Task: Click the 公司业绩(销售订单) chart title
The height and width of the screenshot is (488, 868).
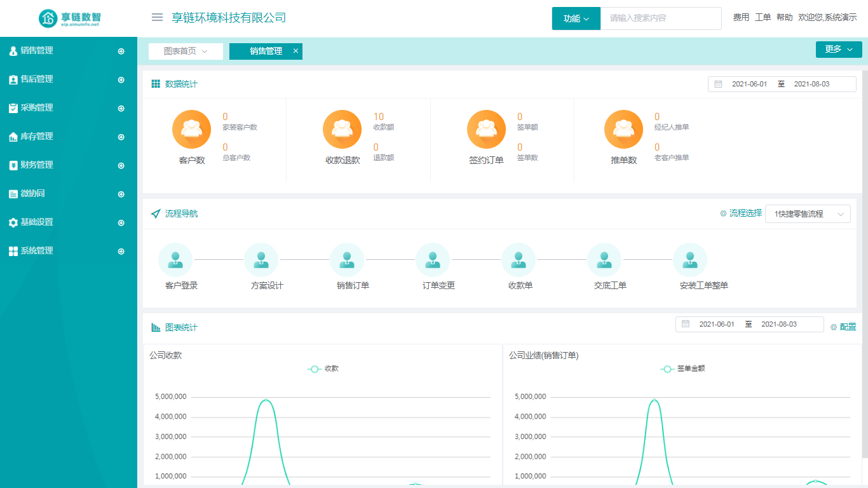Action: pyautogui.click(x=544, y=355)
